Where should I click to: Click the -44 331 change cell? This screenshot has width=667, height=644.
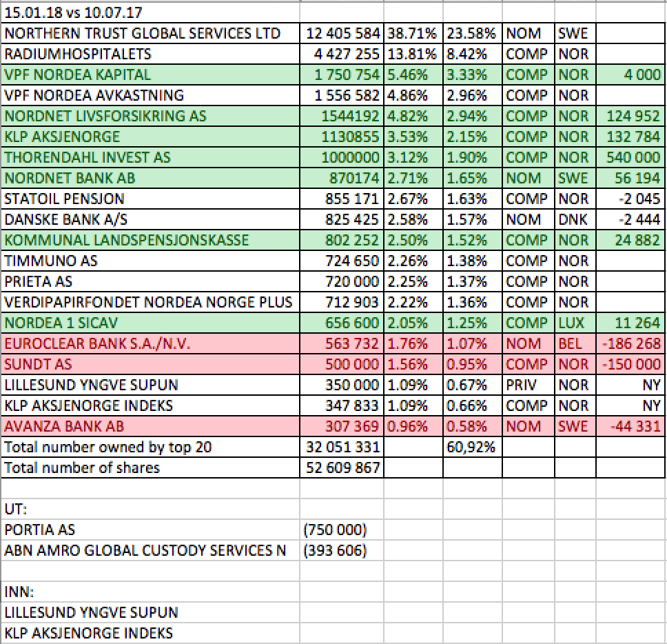[630, 426]
